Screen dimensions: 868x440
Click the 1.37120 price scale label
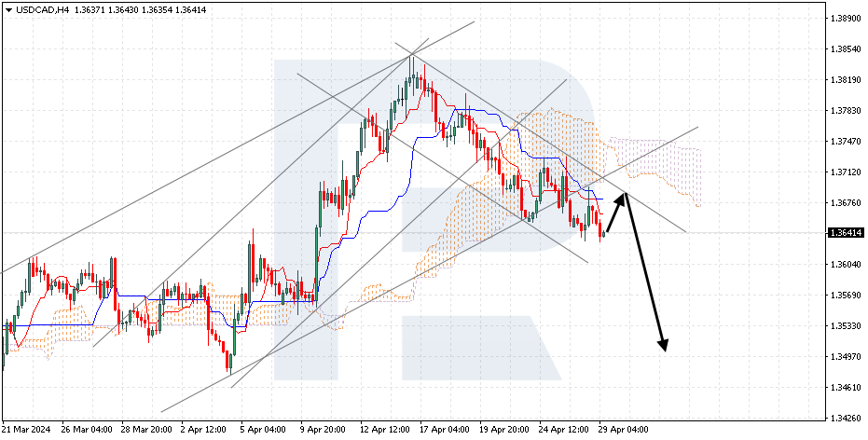[x=846, y=172]
